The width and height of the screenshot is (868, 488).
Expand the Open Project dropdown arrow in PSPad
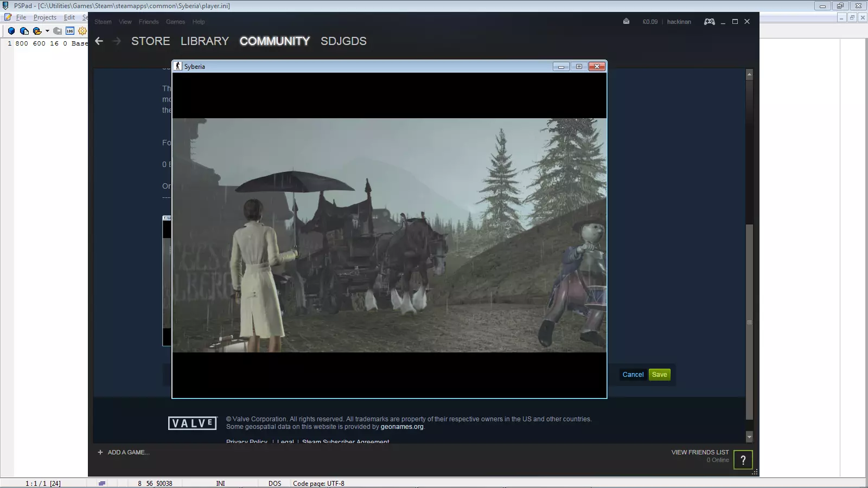tap(47, 31)
